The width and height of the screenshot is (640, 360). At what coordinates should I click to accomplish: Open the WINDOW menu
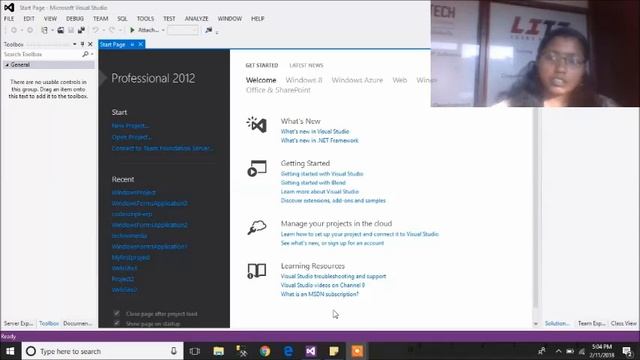(230, 19)
